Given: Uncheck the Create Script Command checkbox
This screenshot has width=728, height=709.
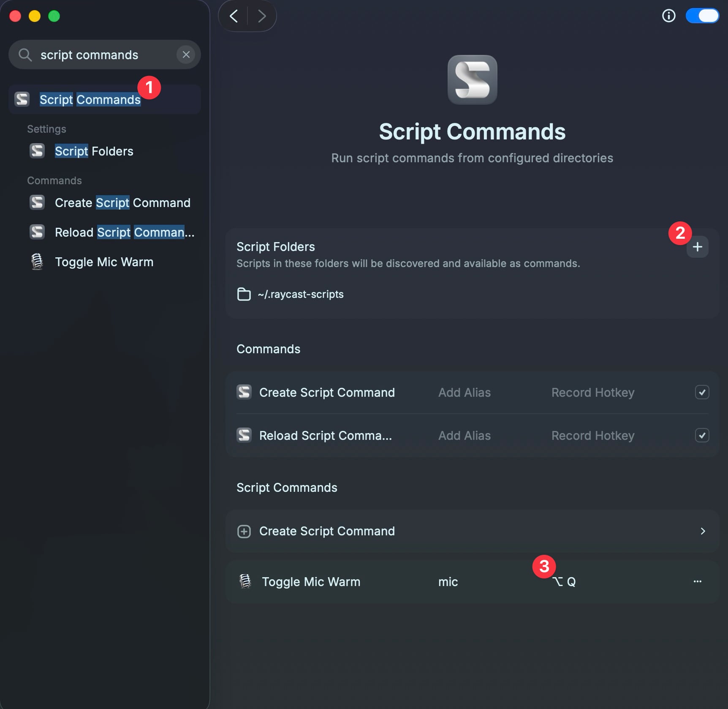Looking at the screenshot, I should [x=702, y=392].
